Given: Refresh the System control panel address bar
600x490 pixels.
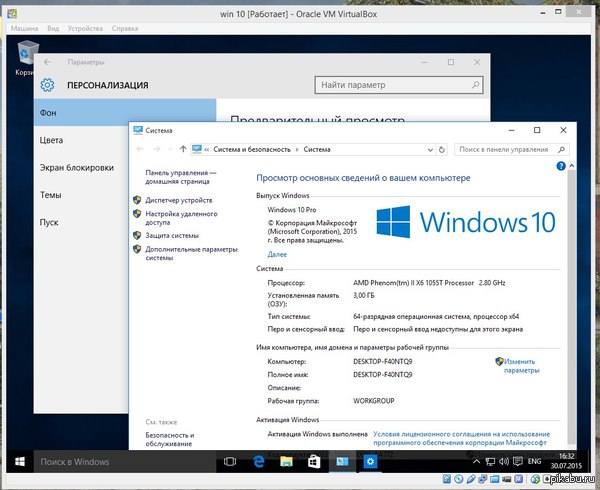Looking at the screenshot, I should (x=442, y=150).
